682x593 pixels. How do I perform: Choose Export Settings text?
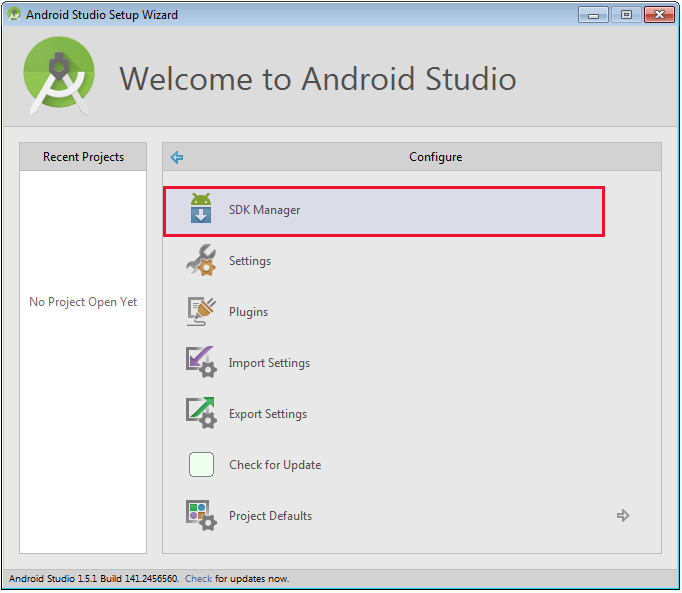point(268,414)
